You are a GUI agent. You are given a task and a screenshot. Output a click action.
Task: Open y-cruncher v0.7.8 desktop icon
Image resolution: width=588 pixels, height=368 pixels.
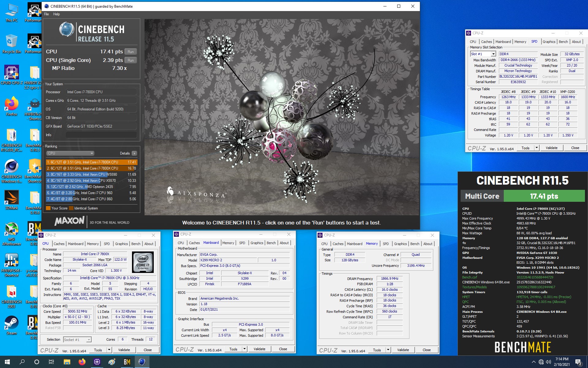pyautogui.click(x=33, y=265)
